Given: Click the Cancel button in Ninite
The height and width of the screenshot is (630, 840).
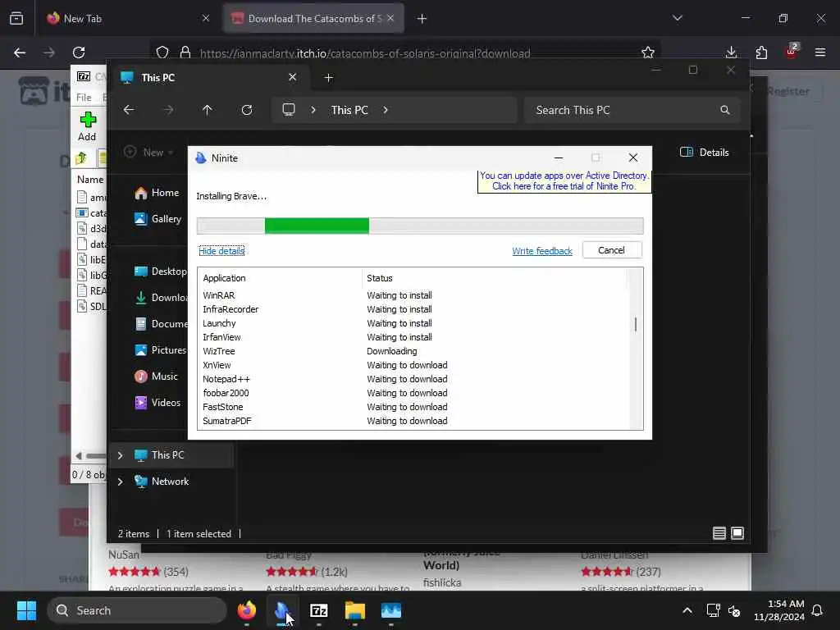Looking at the screenshot, I should [x=612, y=250].
